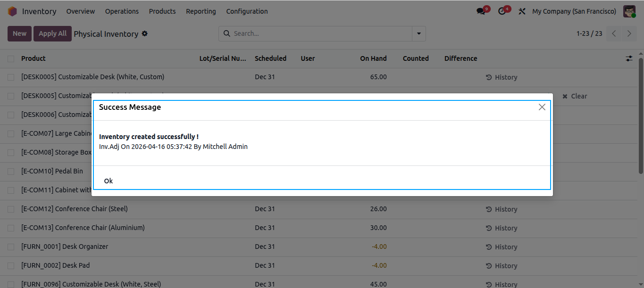
Task: Expand the search options dropdown arrow
Action: [x=419, y=33]
